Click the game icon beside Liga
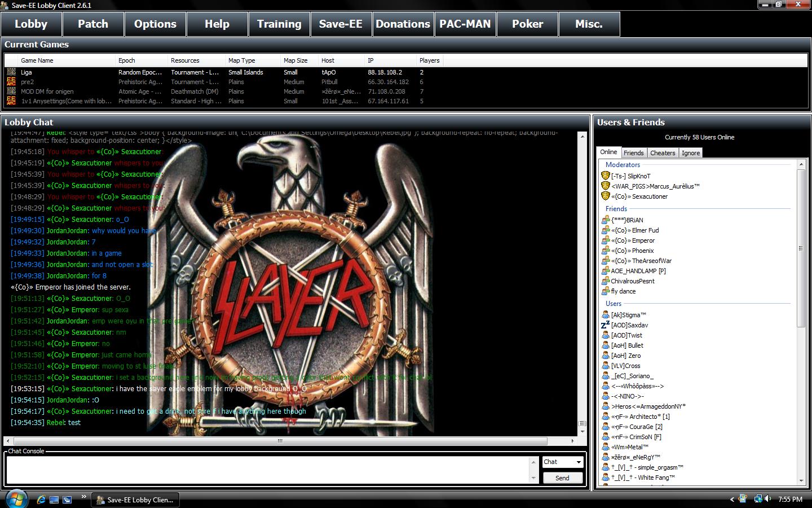The image size is (812, 508). [11, 72]
